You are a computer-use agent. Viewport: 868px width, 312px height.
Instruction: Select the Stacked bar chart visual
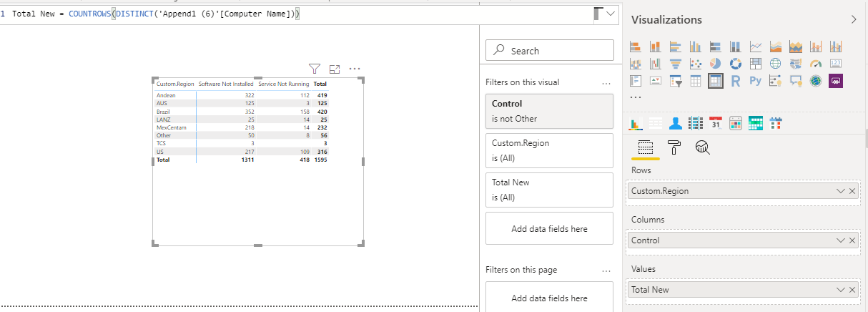tap(635, 47)
